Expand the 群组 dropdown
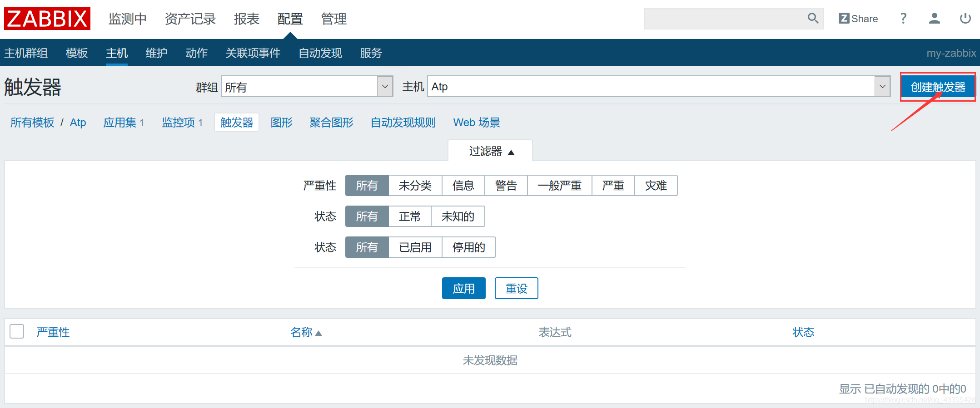Screen dimensions: 980x408 pos(307,86)
